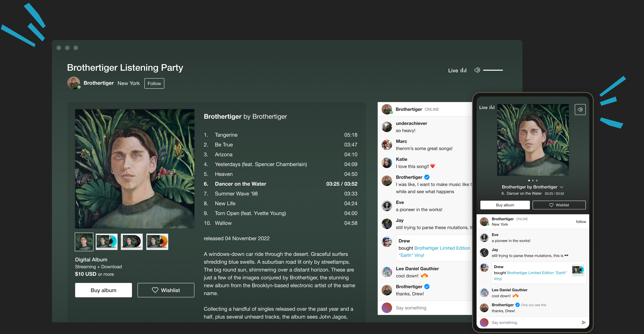Click album artwork in mobile view
The width and height of the screenshot is (644, 334).
pos(533,140)
